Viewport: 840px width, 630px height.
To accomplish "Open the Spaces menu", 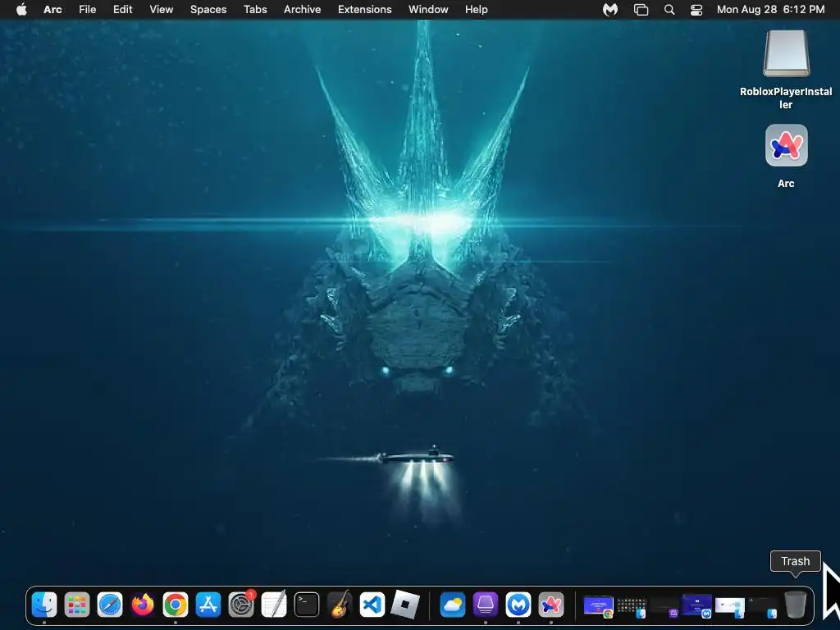I will (208, 9).
